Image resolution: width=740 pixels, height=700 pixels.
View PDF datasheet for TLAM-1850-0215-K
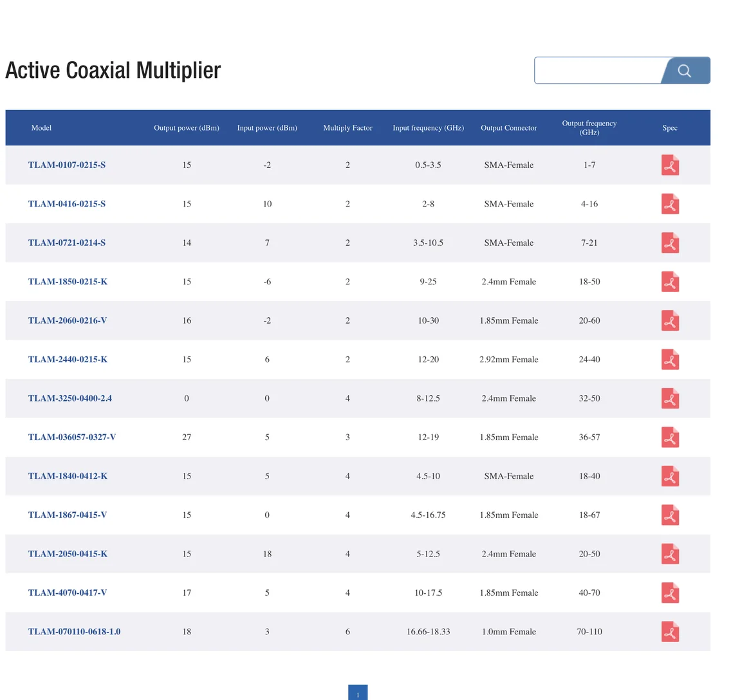coord(670,282)
